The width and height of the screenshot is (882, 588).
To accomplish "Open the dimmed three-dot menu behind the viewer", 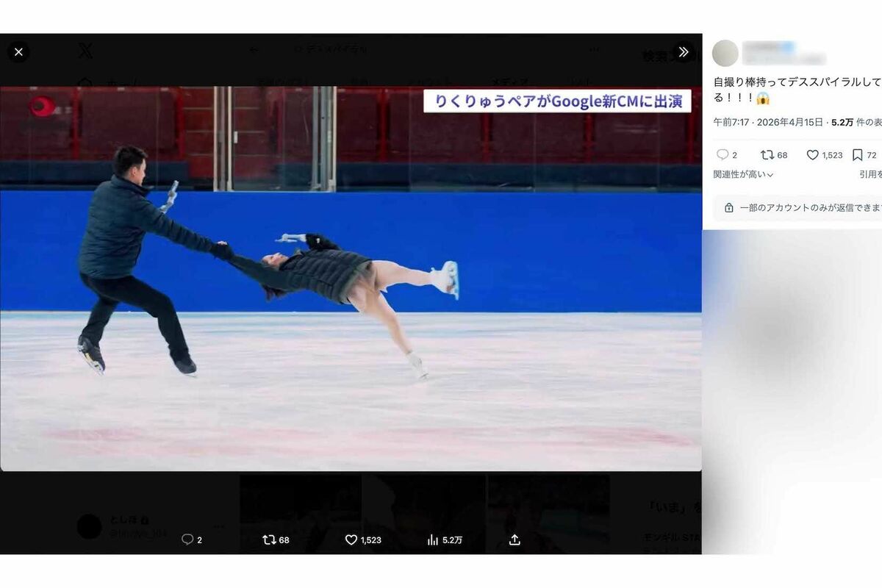I will (594, 50).
